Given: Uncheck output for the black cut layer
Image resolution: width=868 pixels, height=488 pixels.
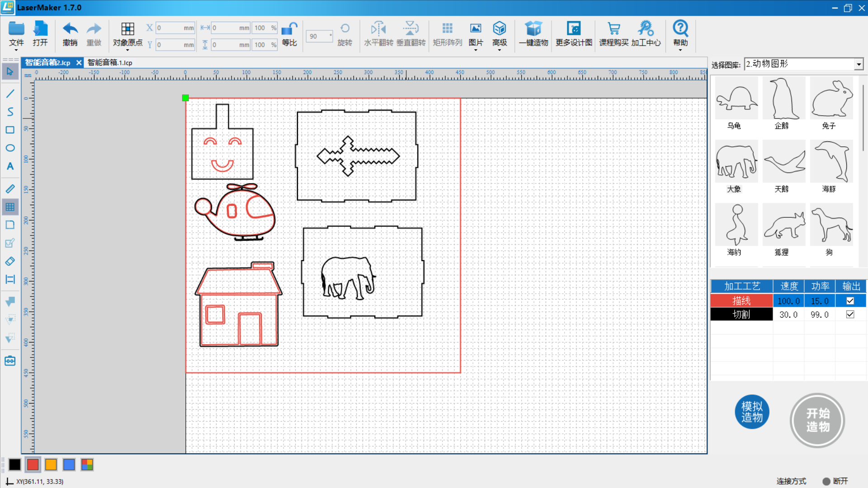Looking at the screenshot, I should point(850,314).
